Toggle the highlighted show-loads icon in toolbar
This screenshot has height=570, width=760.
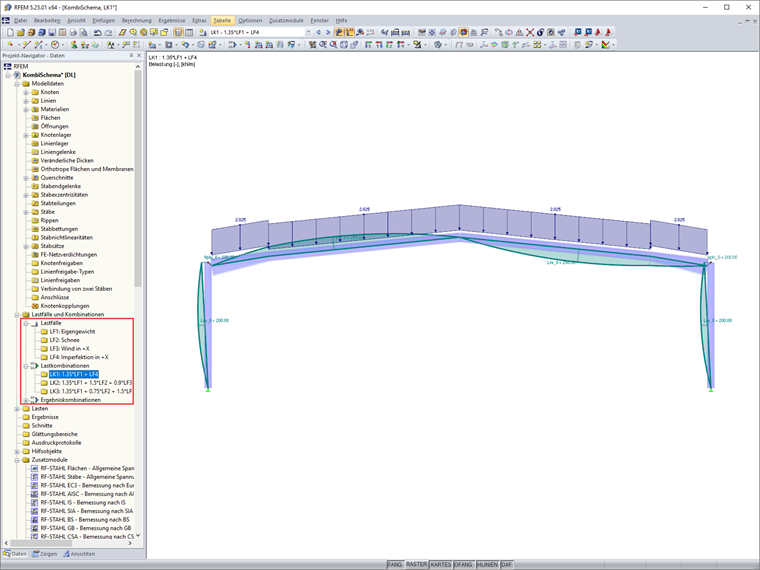pos(339,32)
